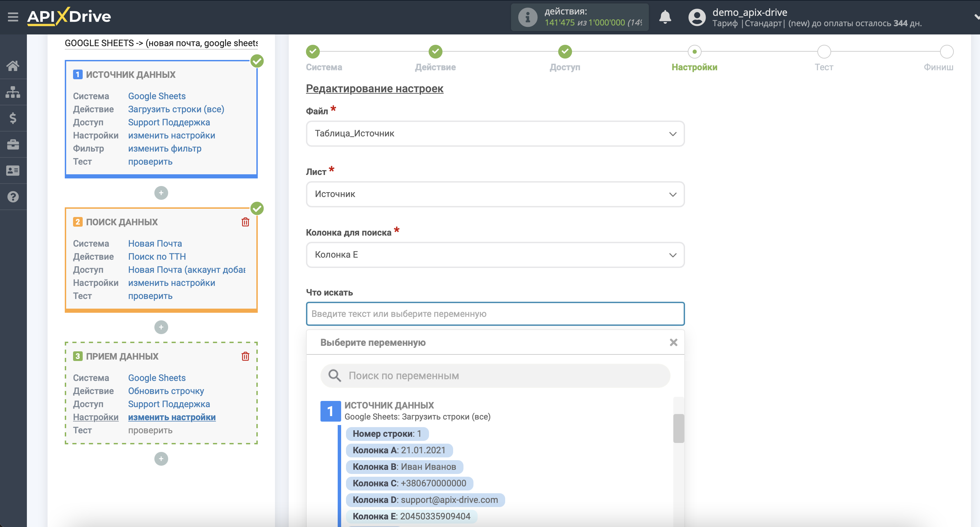Open the Файл dropdown
Image resolution: width=980 pixels, height=527 pixels.
pyautogui.click(x=495, y=133)
